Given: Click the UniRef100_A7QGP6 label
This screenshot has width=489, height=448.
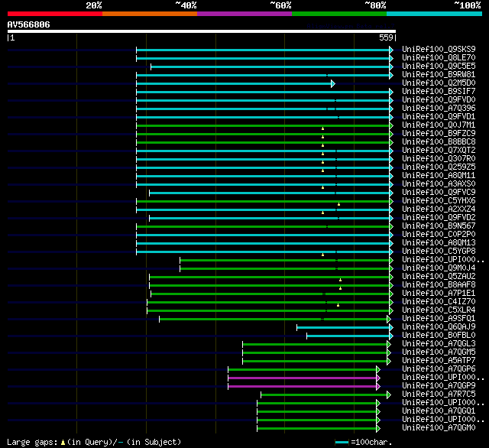Looking at the screenshot, I should 439,369.
